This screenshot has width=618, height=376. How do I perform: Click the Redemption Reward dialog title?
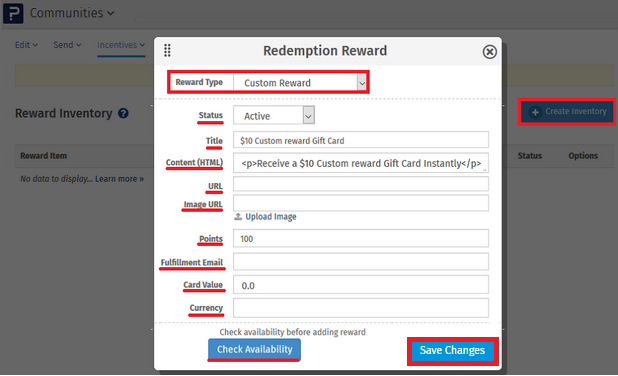325,51
